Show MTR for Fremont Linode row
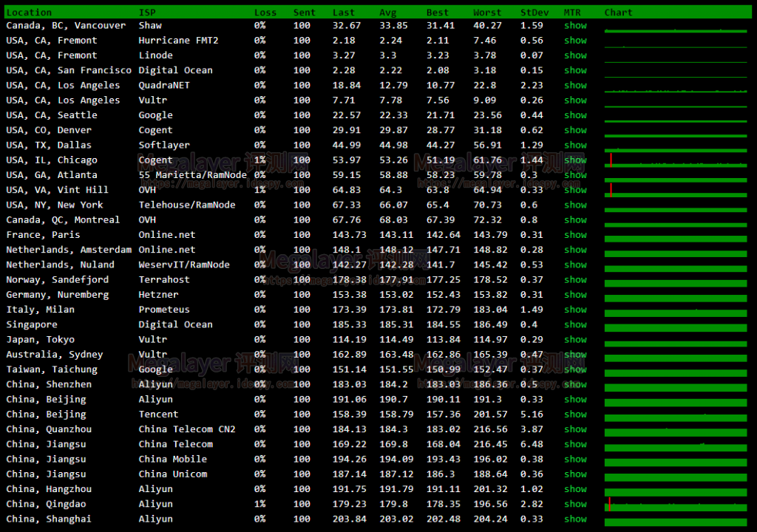 pos(575,55)
